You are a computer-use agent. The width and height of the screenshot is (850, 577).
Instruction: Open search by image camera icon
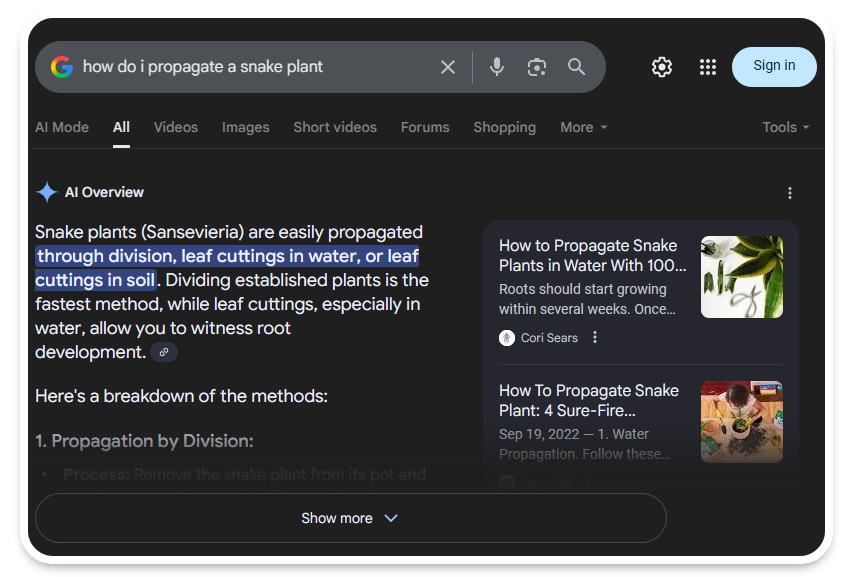(537, 67)
